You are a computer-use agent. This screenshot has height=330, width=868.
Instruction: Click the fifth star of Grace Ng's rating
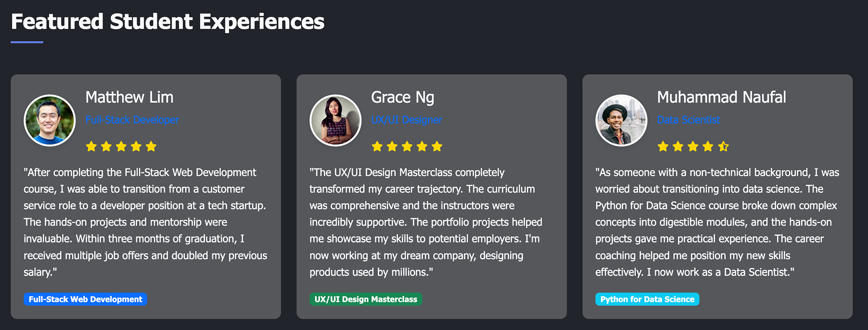pyautogui.click(x=437, y=146)
